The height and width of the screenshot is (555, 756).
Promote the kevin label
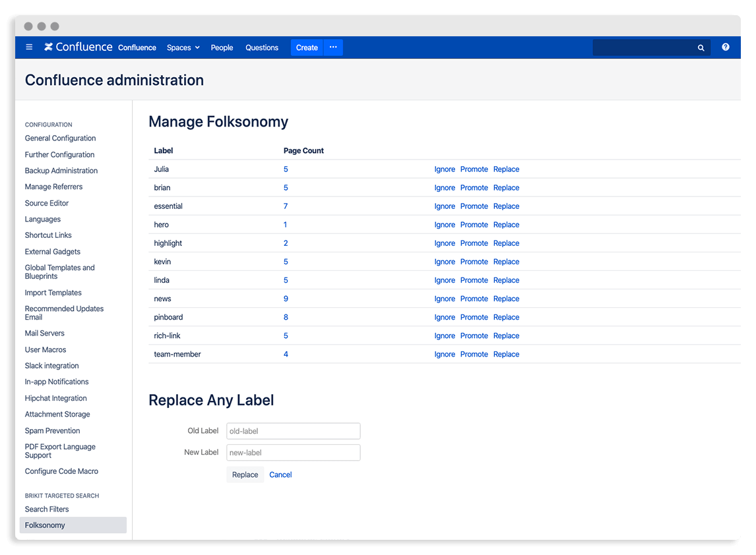(x=474, y=262)
